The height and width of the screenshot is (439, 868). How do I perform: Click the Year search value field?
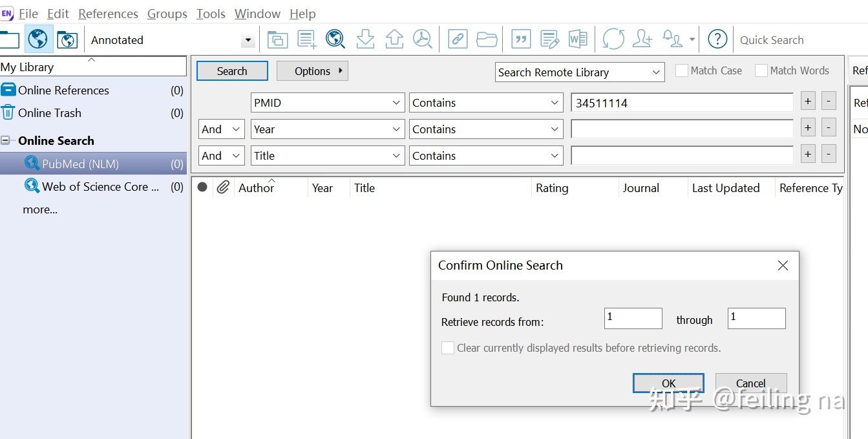coord(682,129)
